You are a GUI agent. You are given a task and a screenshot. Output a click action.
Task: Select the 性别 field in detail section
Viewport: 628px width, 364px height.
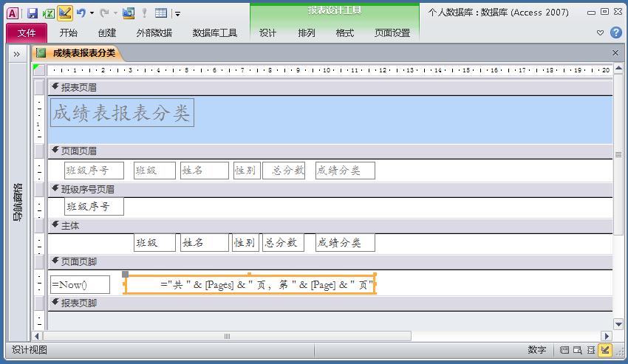tap(245, 243)
